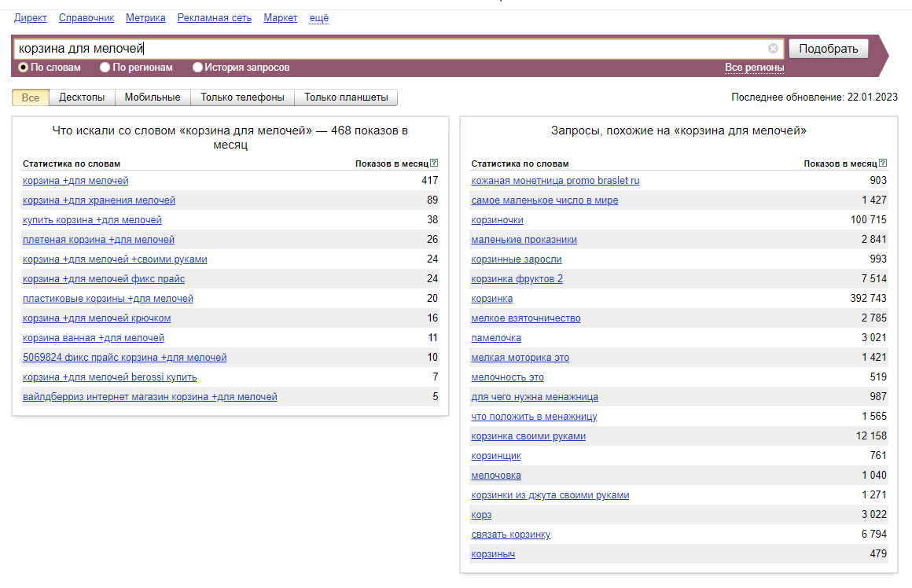
Task: Open query 'плетеная корзина +для мелочей'
Action: pos(98,240)
